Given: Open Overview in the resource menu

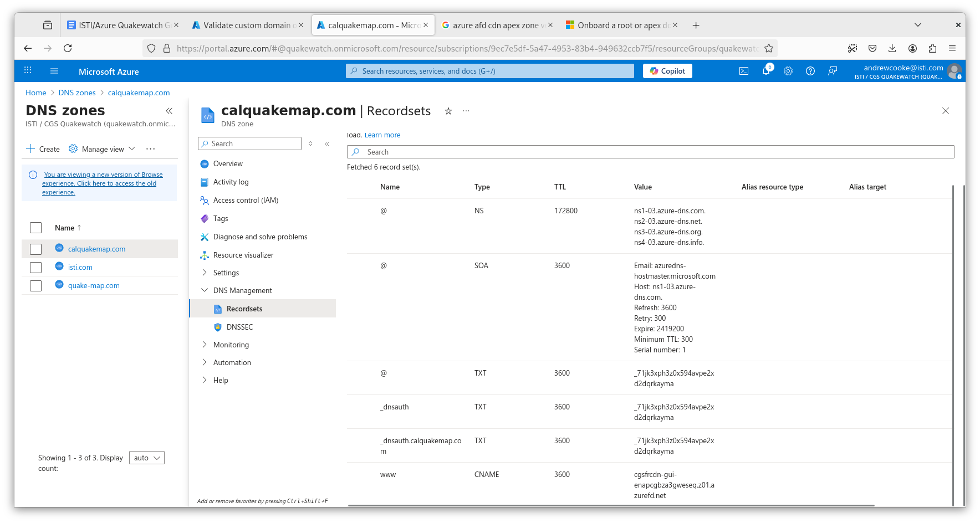Looking at the screenshot, I should 228,163.
